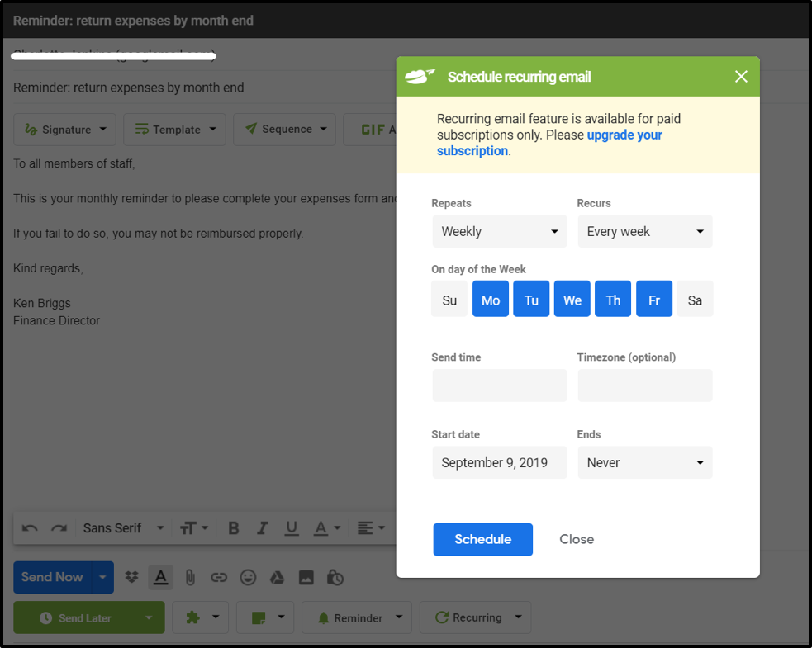Open the Ends dropdown showing Never
The height and width of the screenshot is (648, 812).
[644, 463]
